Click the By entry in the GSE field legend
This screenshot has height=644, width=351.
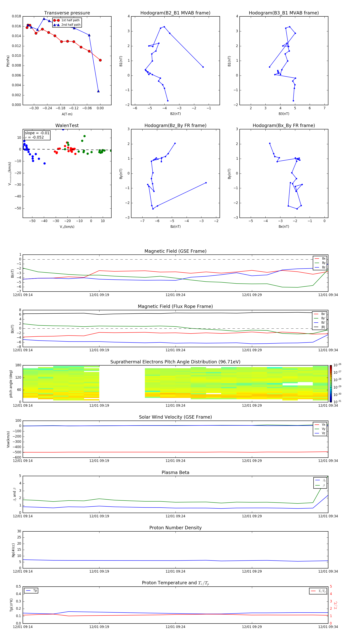tap(320, 263)
